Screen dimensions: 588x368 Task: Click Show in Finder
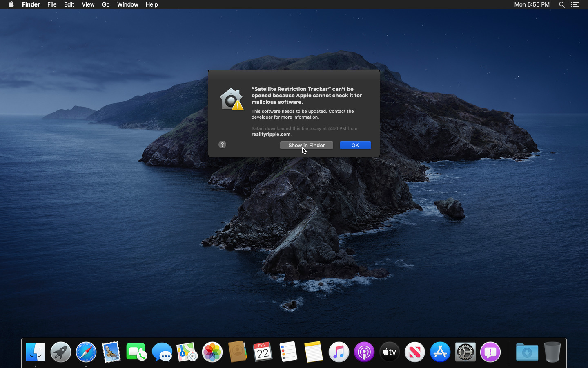306,145
